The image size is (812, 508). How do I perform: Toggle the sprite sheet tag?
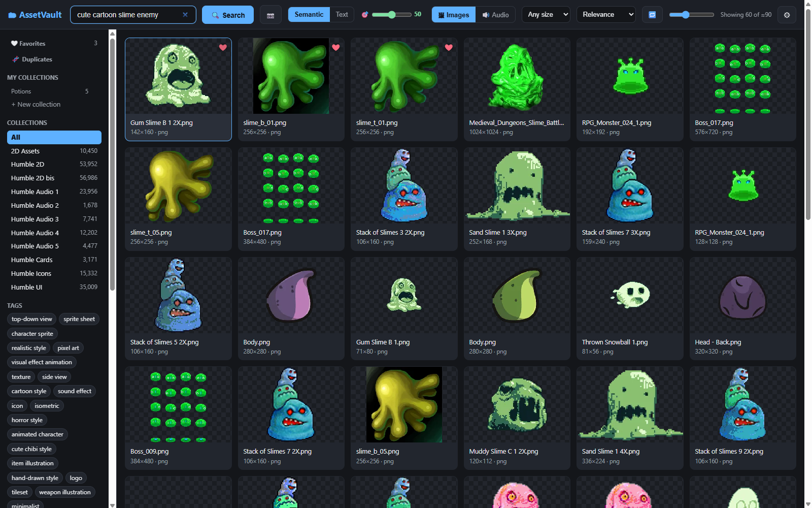click(79, 319)
